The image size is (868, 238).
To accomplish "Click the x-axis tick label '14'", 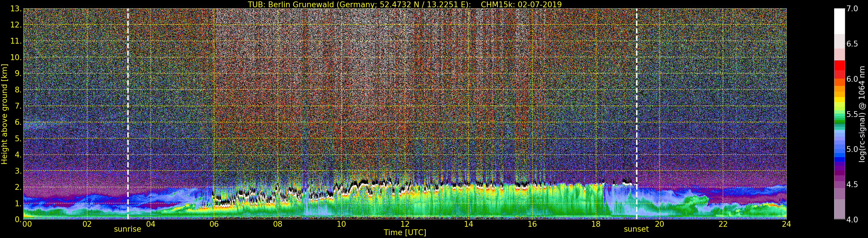I will pos(468,224).
